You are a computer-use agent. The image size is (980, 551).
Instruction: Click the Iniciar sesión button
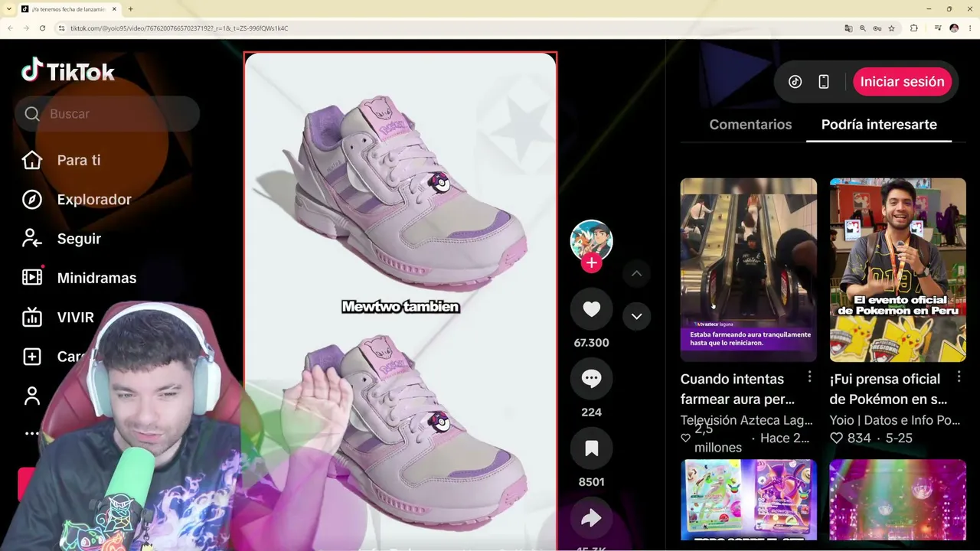click(902, 82)
